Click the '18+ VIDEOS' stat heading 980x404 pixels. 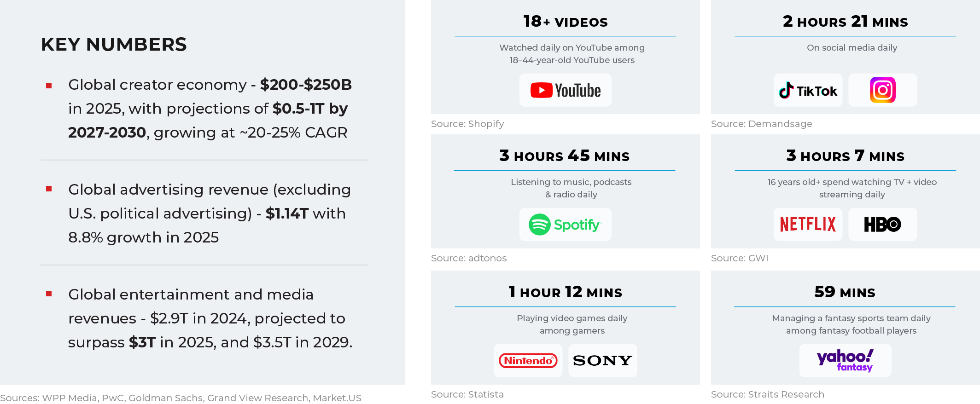click(566, 22)
